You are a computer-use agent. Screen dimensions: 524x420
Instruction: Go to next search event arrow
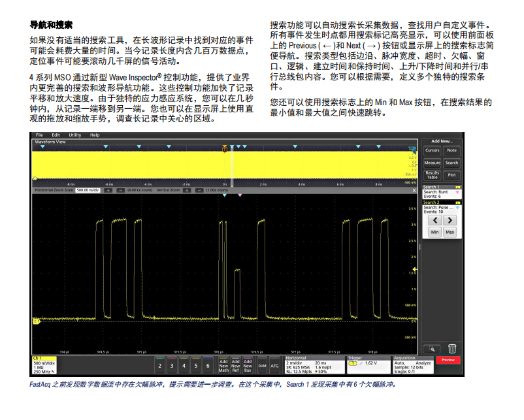(450, 220)
